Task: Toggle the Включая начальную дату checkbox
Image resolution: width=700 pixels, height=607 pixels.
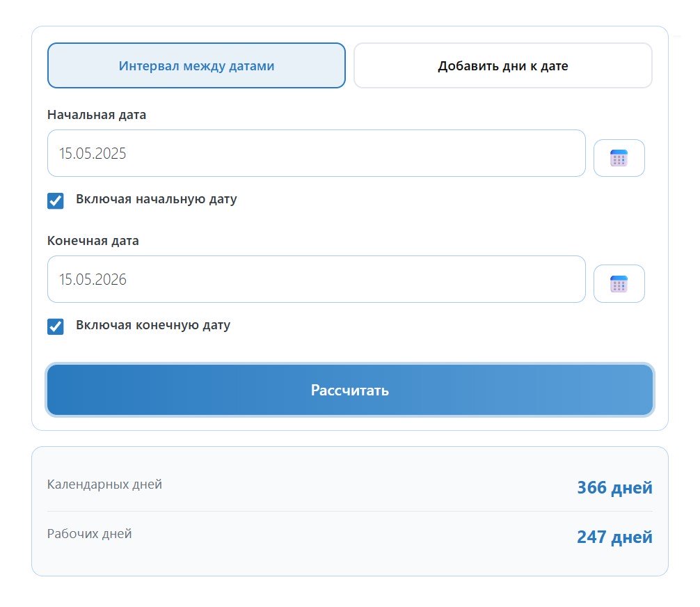Action: point(56,200)
